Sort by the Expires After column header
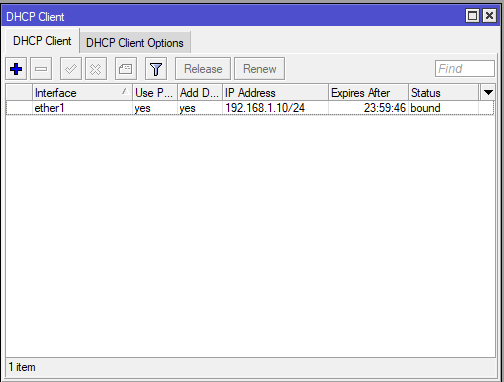The height and width of the screenshot is (382, 504). pos(368,92)
